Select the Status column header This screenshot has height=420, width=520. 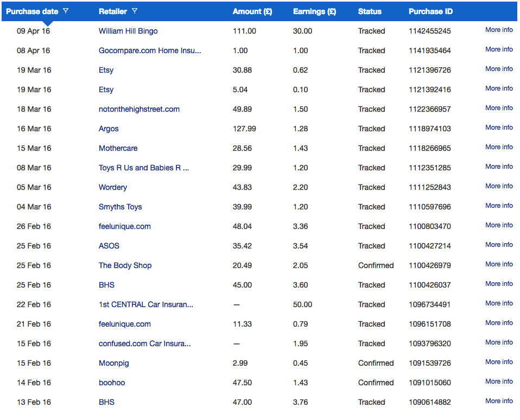click(x=370, y=11)
